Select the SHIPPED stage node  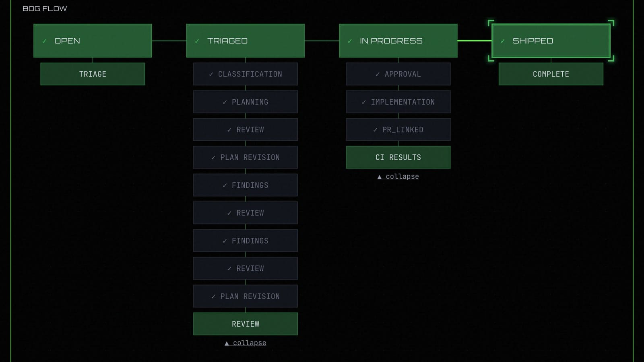coord(551,41)
